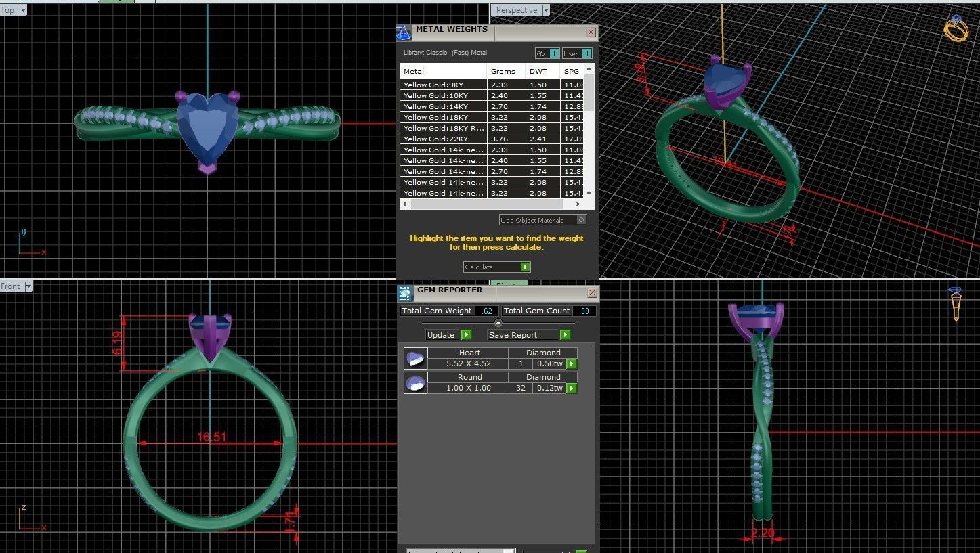Viewport: 980px width, 553px height.
Task: Close the Gem Reporter panel
Action: coord(592,293)
